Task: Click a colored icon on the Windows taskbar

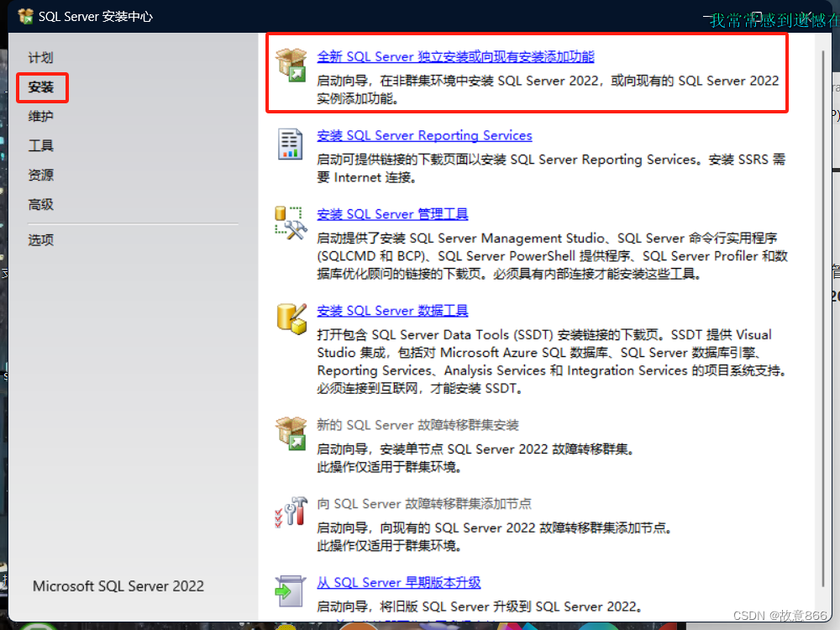Action: [x=357, y=626]
